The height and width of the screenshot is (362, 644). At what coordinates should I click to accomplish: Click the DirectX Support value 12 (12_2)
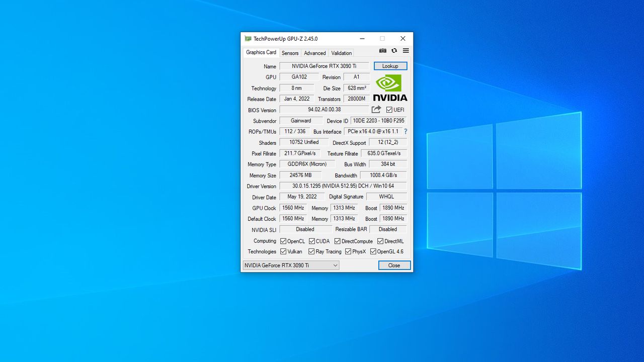coord(388,142)
